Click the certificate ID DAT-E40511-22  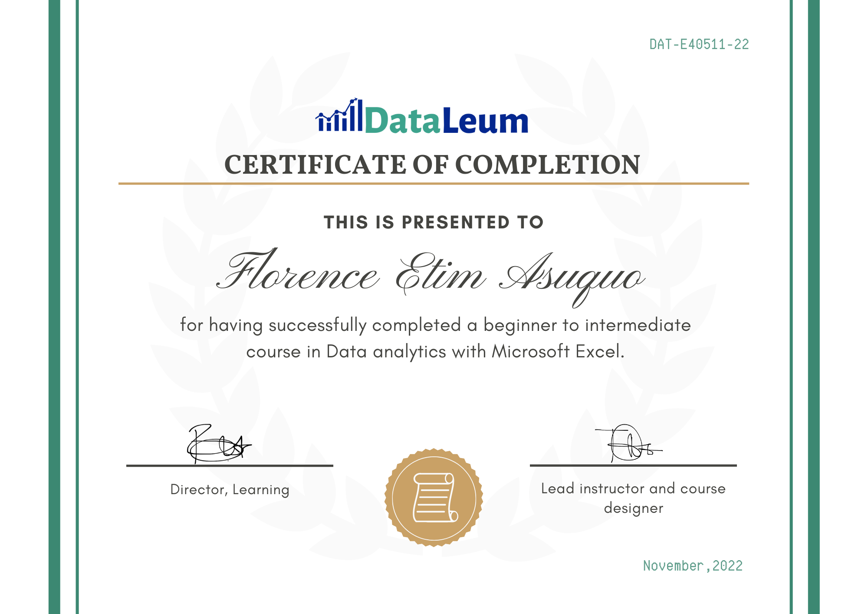[x=699, y=43]
